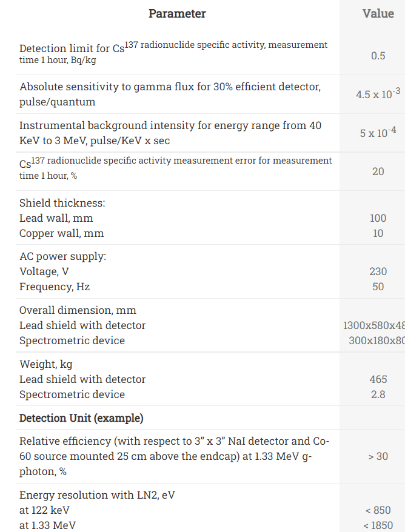Screen dimensions: 405x532
Task: Click the Value column header
Action: pos(378,13)
